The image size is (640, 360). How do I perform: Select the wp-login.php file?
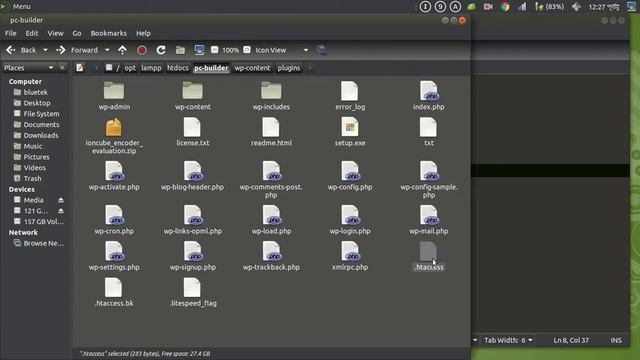click(x=350, y=220)
